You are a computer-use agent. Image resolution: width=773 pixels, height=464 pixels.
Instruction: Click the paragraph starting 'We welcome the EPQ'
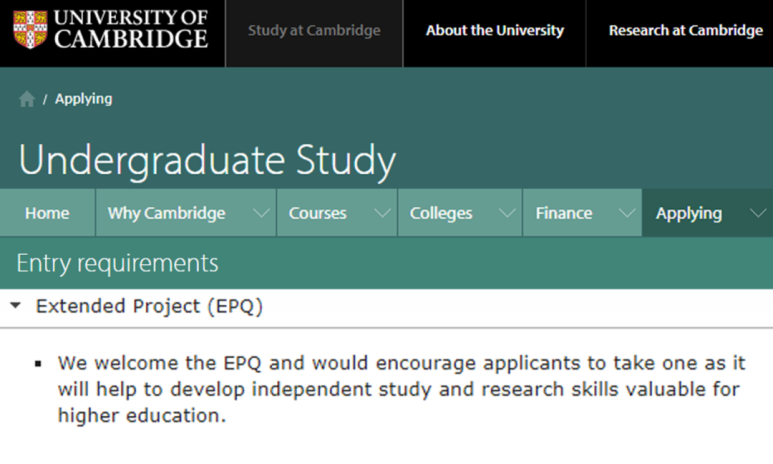[401, 389]
